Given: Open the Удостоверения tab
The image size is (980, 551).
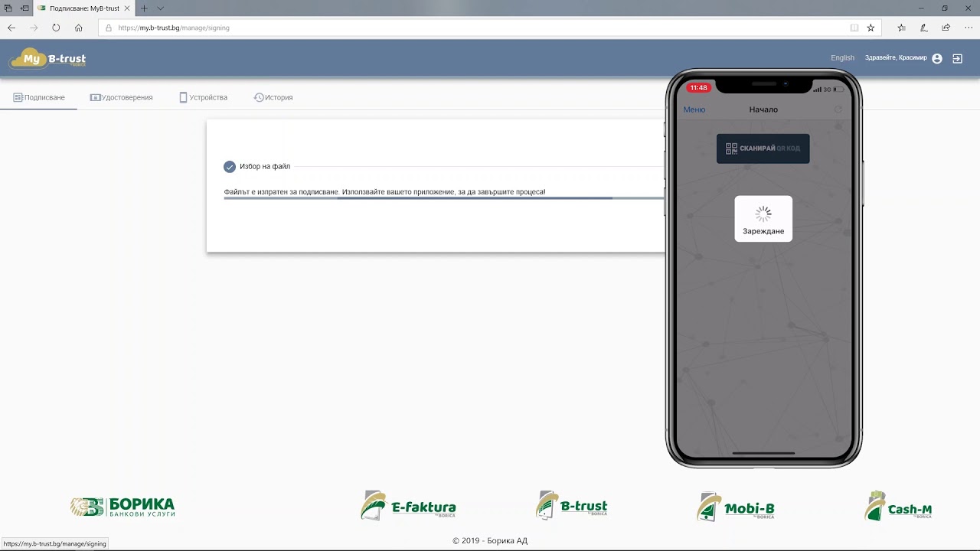Looking at the screenshot, I should tap(121, 97).
